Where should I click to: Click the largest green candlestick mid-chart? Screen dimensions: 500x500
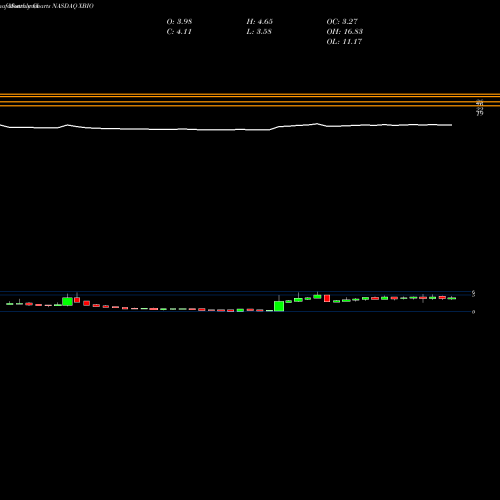[279, 306]
